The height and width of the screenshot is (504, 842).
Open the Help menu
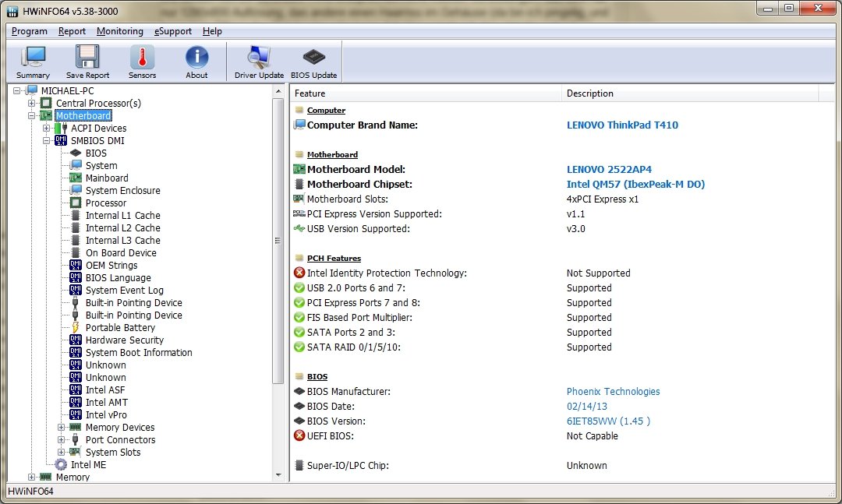212,31
